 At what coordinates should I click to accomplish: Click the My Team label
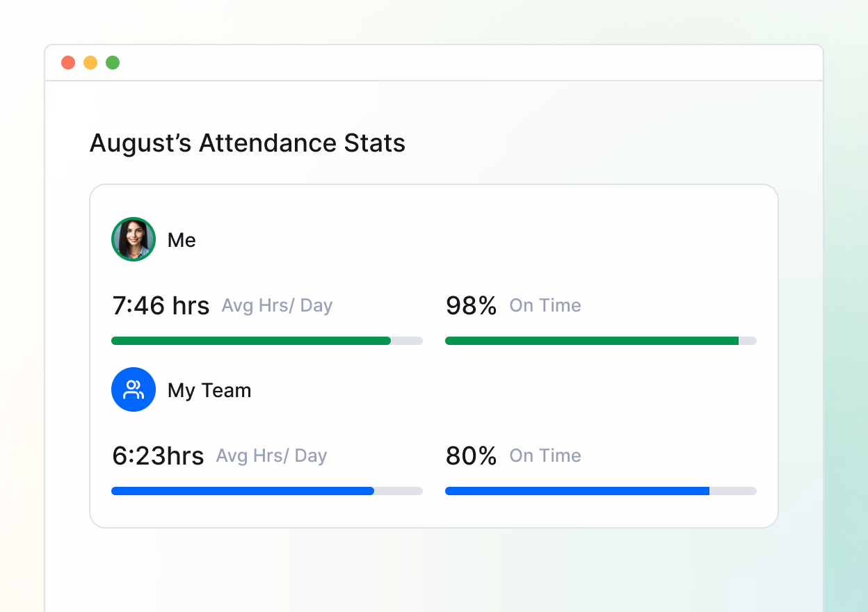[209, 390]
